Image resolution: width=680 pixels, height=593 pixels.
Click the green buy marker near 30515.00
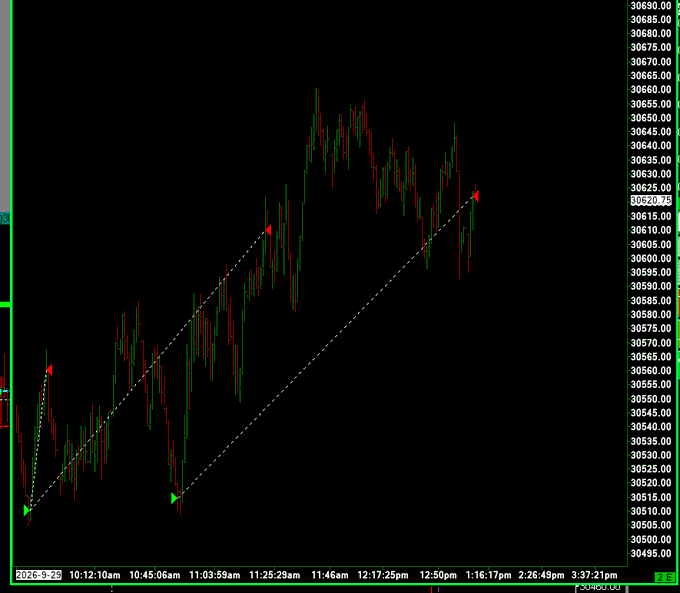[x=174, y=498]
